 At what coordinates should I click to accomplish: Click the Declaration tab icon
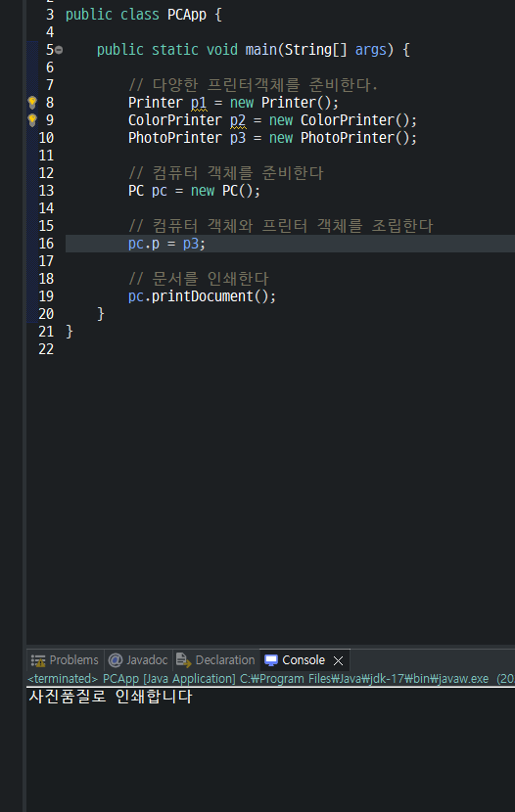click(183, 660)
